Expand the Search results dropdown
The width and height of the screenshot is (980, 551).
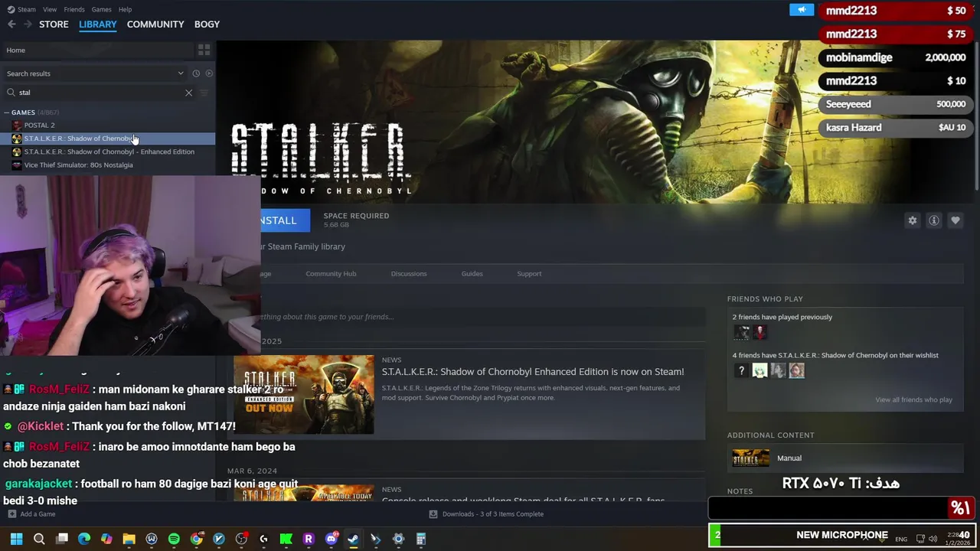96,73
